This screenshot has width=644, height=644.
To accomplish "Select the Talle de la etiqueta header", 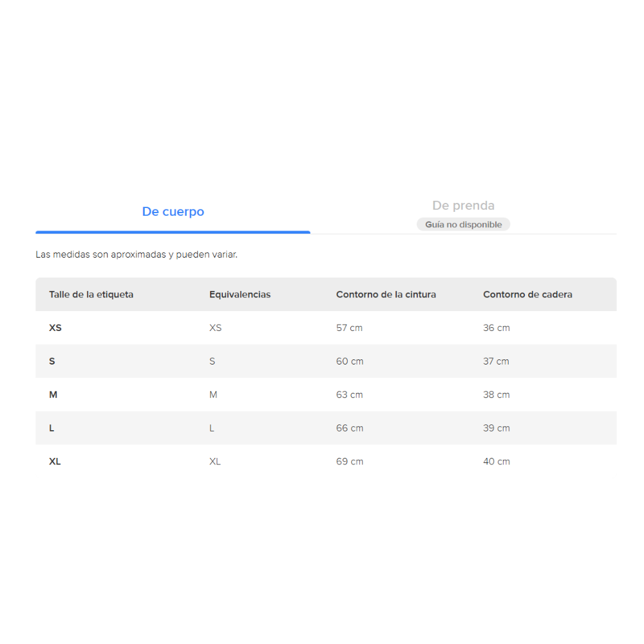I will pos(91,294).
